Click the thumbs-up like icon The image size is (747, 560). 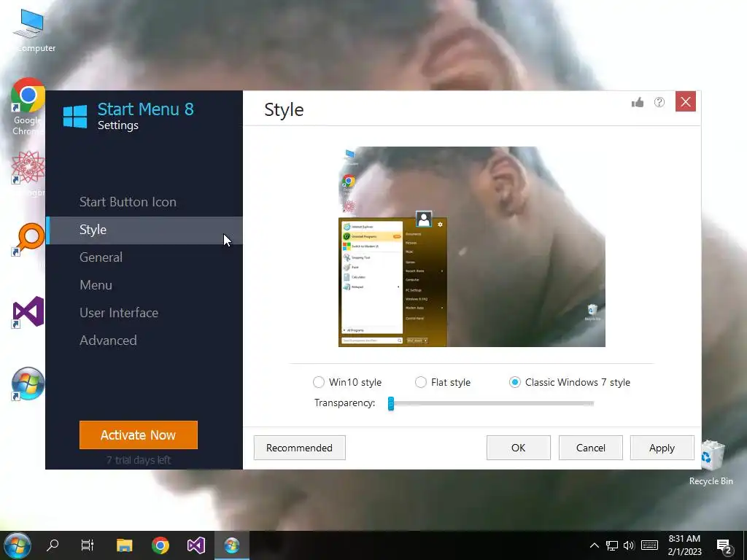pyautogui.click(x=638, y=102)
